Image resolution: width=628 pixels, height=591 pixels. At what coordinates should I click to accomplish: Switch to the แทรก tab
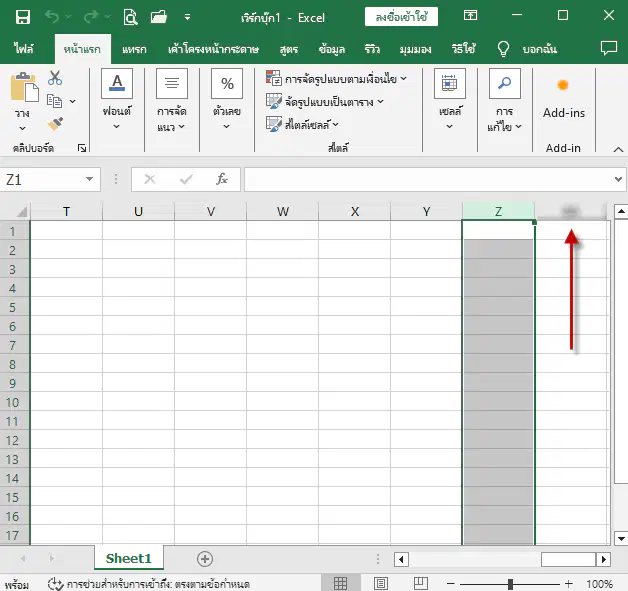coord(134,49)
